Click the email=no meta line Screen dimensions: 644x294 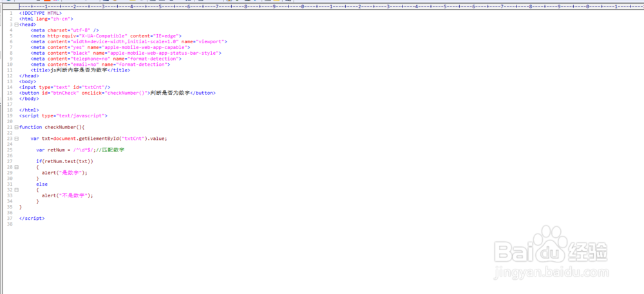point(100,64)
